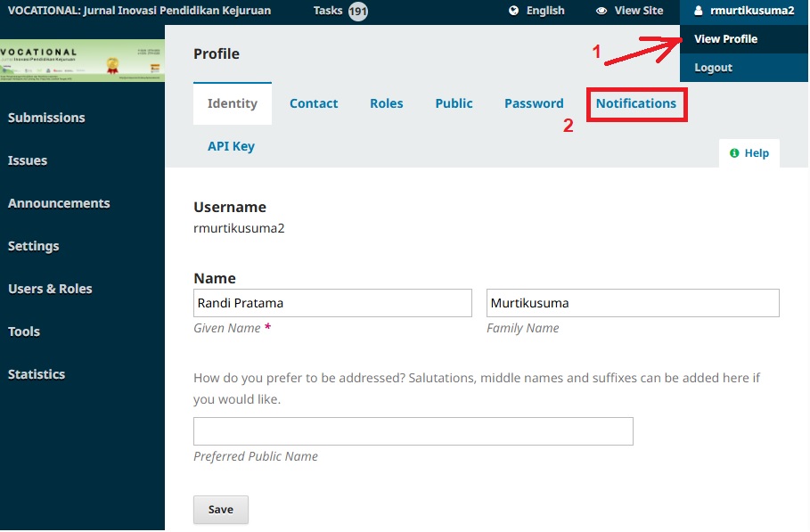Open the Contact tab
Viewport: 810px width, 532px height.
point(314,103)
